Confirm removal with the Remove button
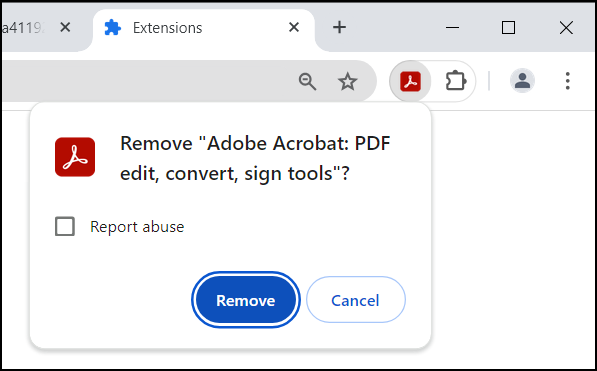597x371 pixels. [246, 300]
